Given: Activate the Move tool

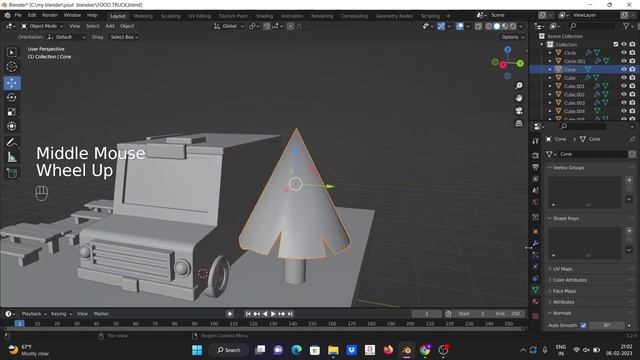Looking at the screenshot, I should tap(11, 83).
